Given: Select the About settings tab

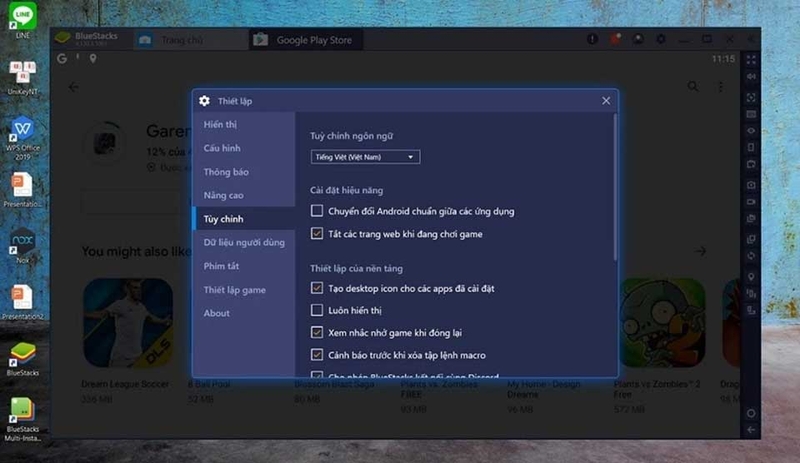Looking at the screenshot, I should point(244,313).
